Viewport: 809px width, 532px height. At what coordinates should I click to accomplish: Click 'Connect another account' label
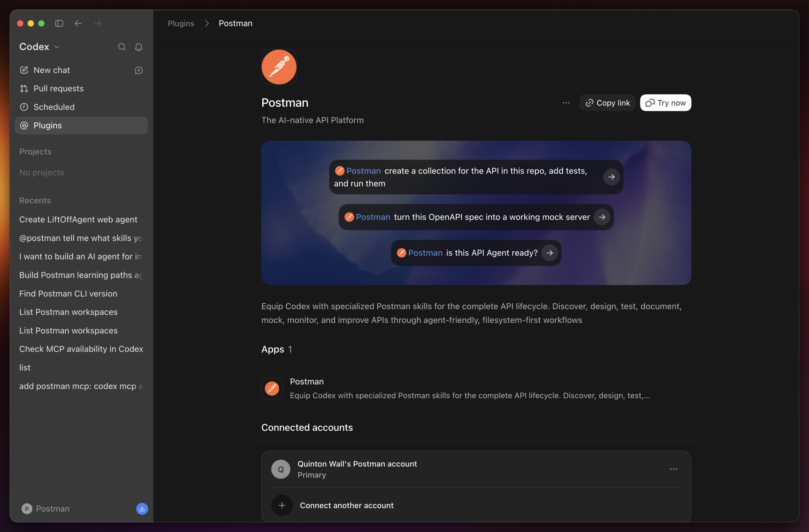point(346,505)
